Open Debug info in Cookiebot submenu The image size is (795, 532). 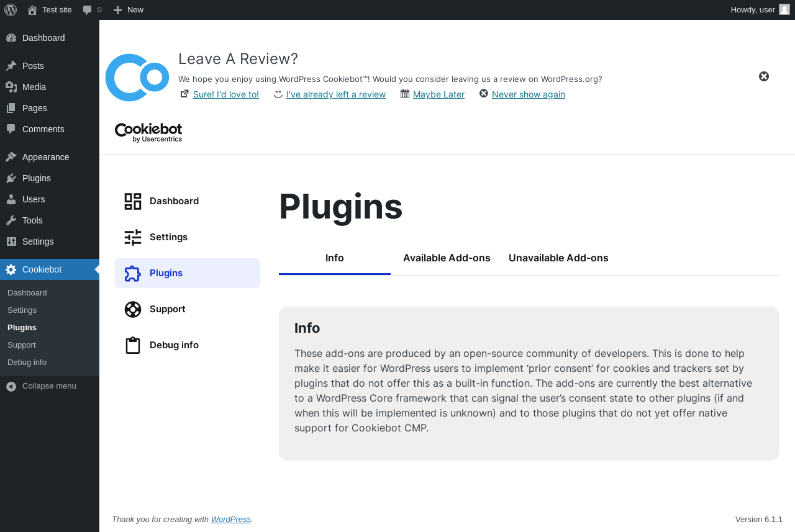[27, 363]
